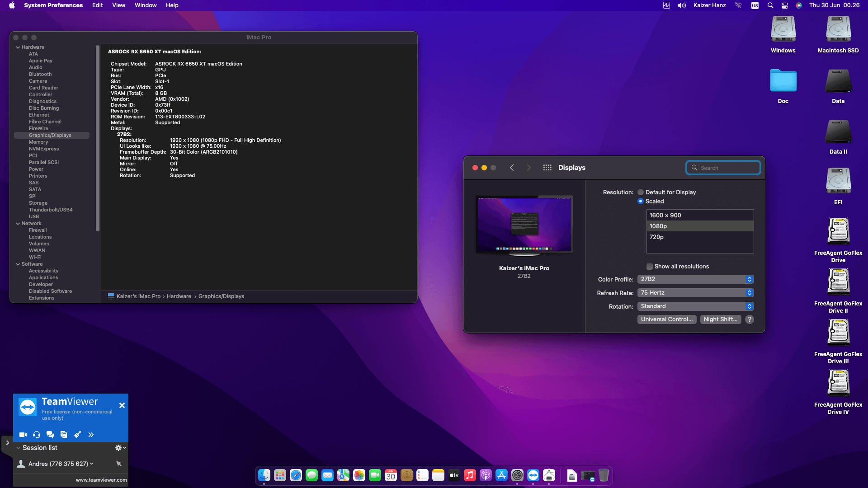
Task: Open Trash in the Dock
Action: [x=604, y=475]
